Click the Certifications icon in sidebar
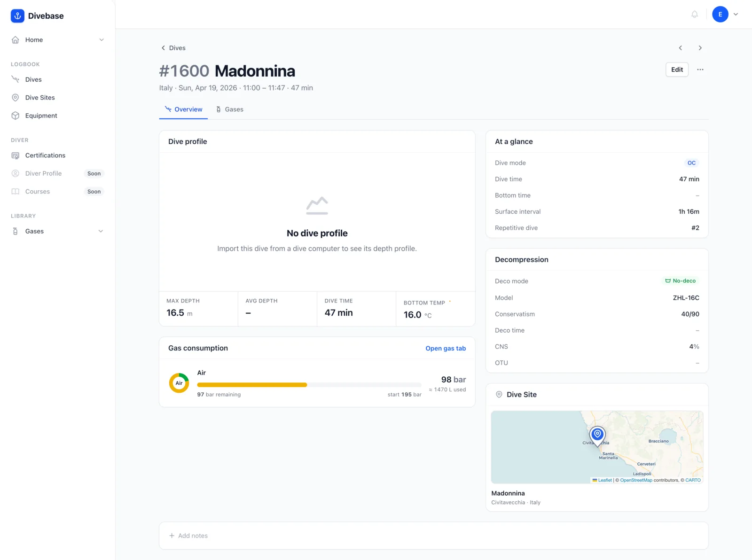Image resolution: width=752 pixels, height=560 pixels. click(x=16, y=156)
